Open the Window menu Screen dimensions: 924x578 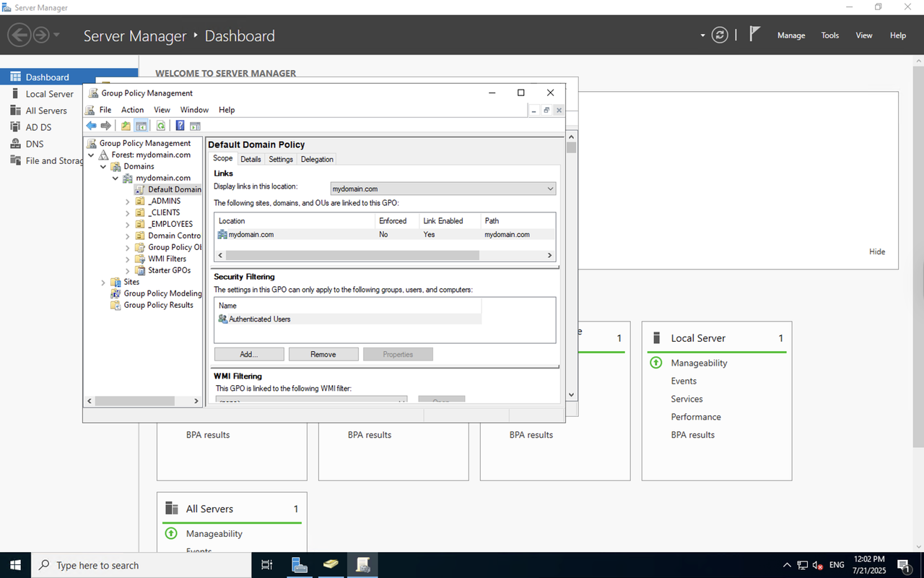pos(194,110)
